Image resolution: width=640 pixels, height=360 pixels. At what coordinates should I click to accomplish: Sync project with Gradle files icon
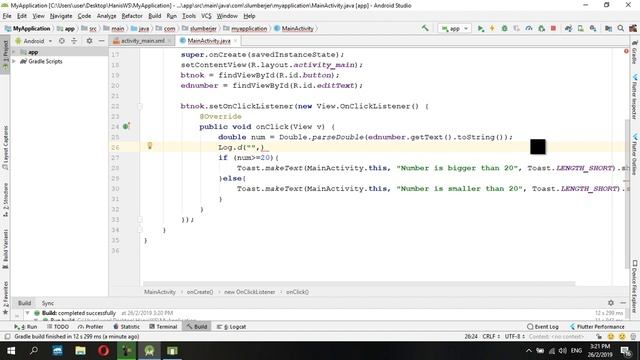(x=568, y=28)
